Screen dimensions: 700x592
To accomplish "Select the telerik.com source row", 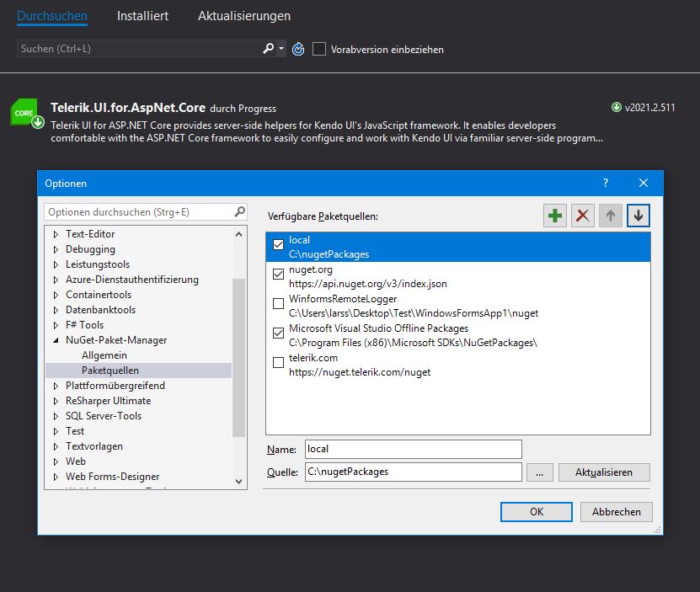I will tap(458, 365).
